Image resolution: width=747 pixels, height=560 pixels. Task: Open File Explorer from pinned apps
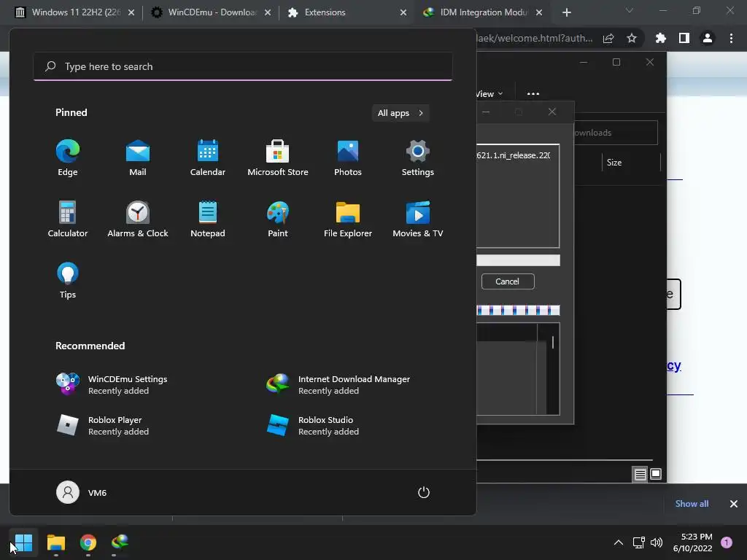tap(348, 219)
